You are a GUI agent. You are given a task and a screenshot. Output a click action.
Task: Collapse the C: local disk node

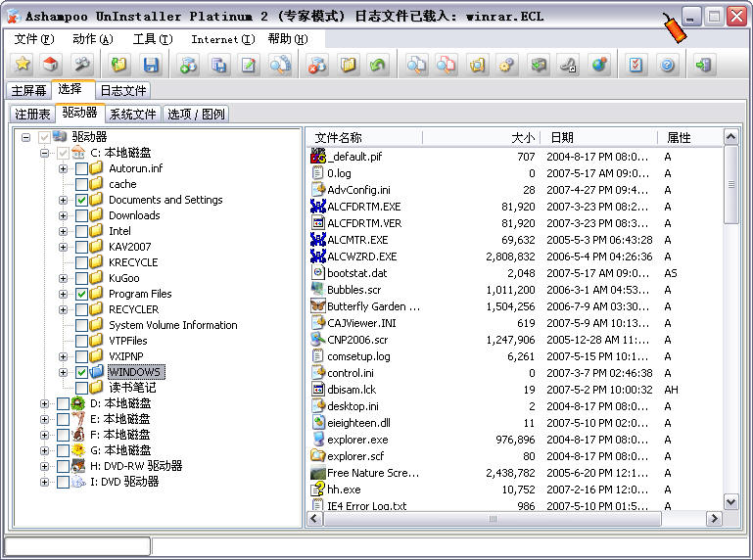[45, 153]
